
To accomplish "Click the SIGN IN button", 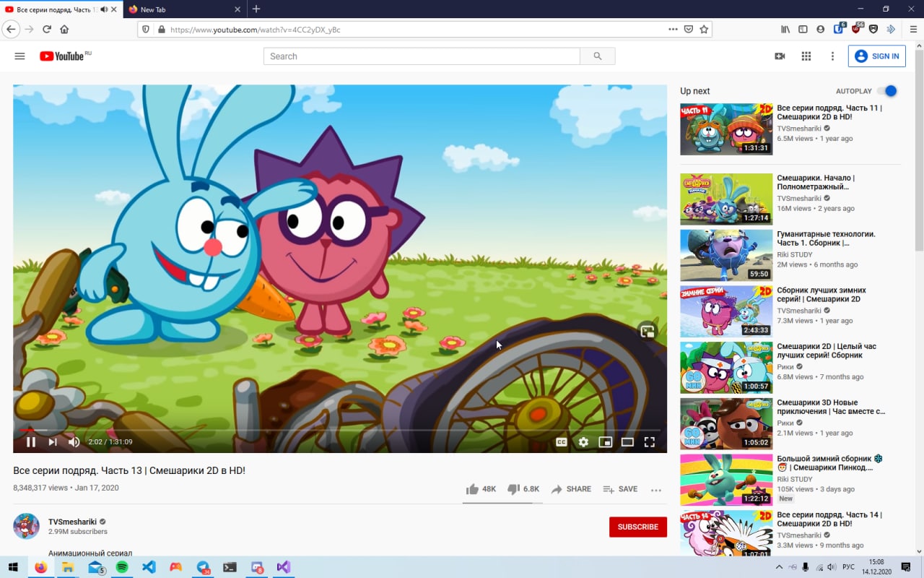I will coord(877,56).
